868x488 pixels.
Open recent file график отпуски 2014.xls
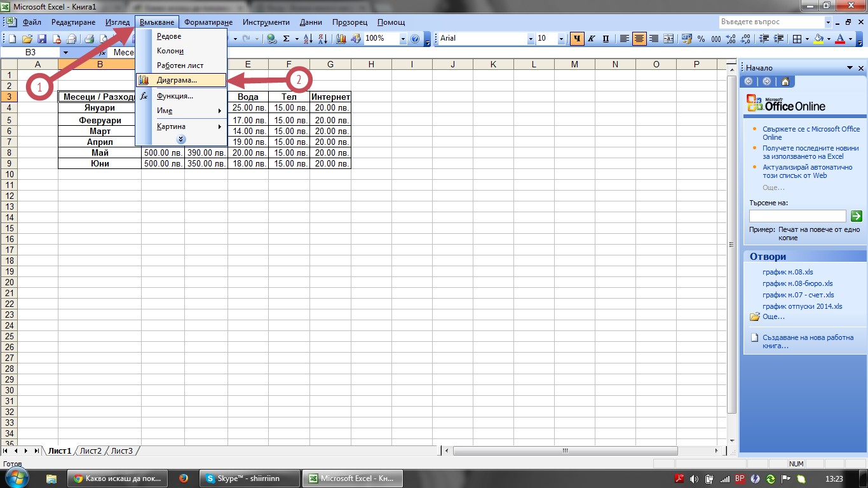coord(803,306)
